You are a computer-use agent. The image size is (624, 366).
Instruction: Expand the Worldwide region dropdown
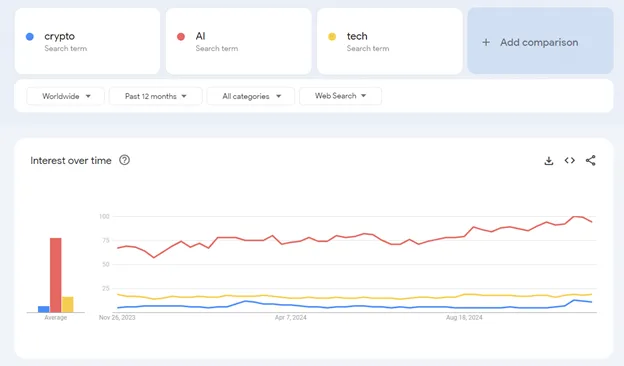pyautogui.click(x=66, y=96)
